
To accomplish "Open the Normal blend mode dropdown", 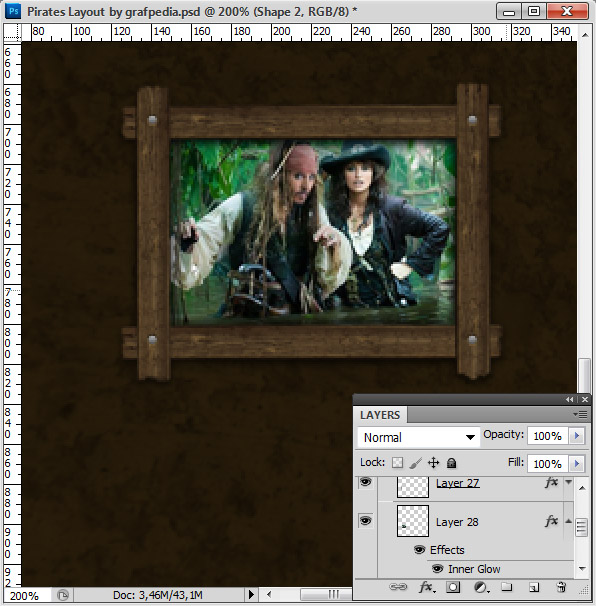I will [x=419, y=437].
